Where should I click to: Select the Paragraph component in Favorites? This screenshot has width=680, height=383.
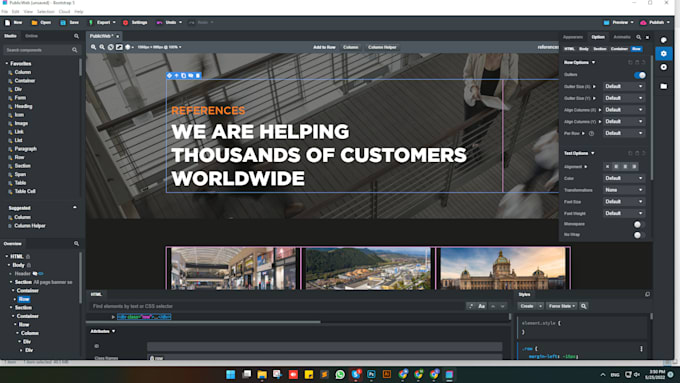(26, 149)
